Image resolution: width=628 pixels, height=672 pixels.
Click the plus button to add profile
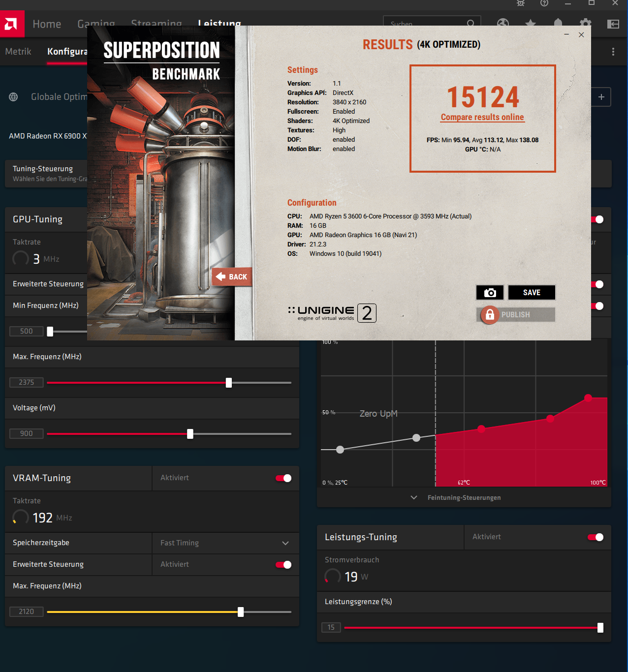(601, 97)
